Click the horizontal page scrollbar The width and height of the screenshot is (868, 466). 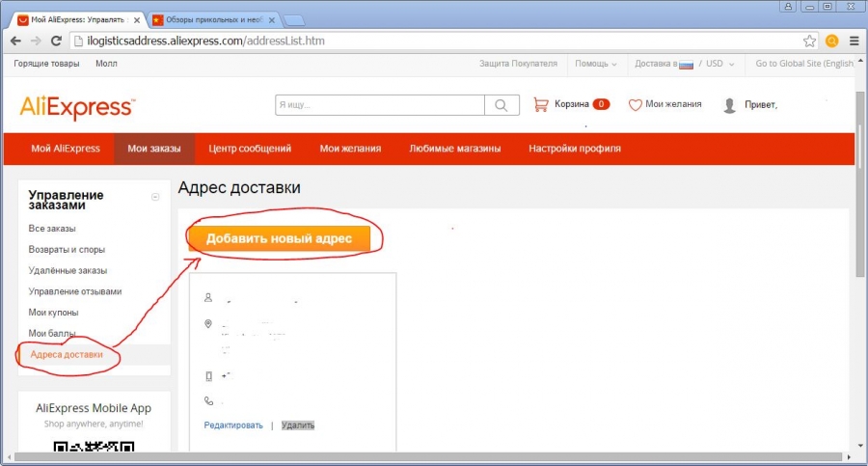click(428, 457)
